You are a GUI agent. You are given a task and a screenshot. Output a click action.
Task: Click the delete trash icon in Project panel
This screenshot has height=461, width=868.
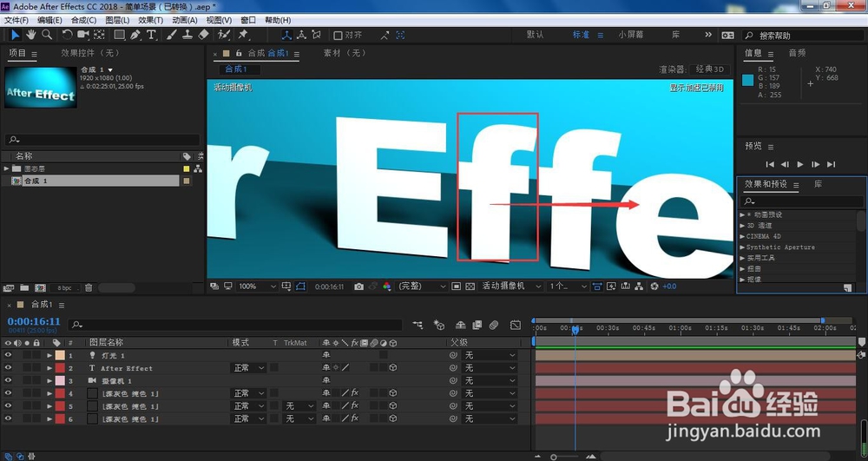[x=89, y=287]
